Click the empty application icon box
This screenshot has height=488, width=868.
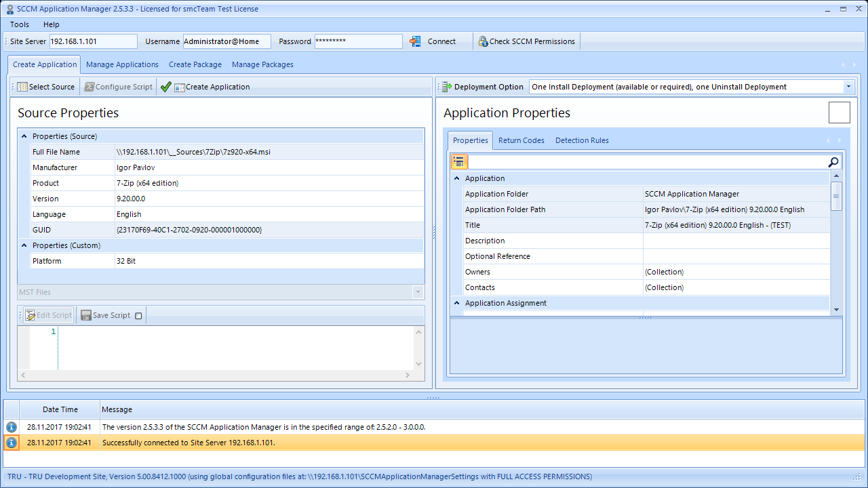[x=840, y=113]
